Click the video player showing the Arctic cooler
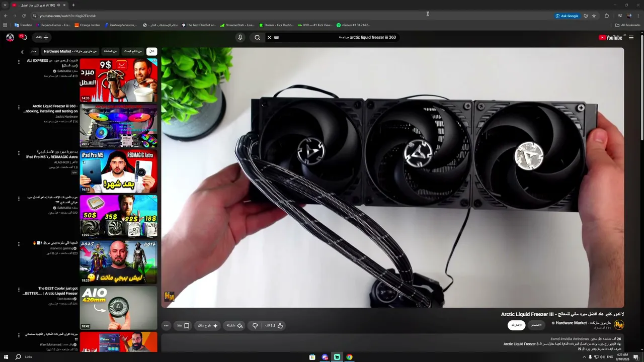644x362 pixels. [392, 177]
